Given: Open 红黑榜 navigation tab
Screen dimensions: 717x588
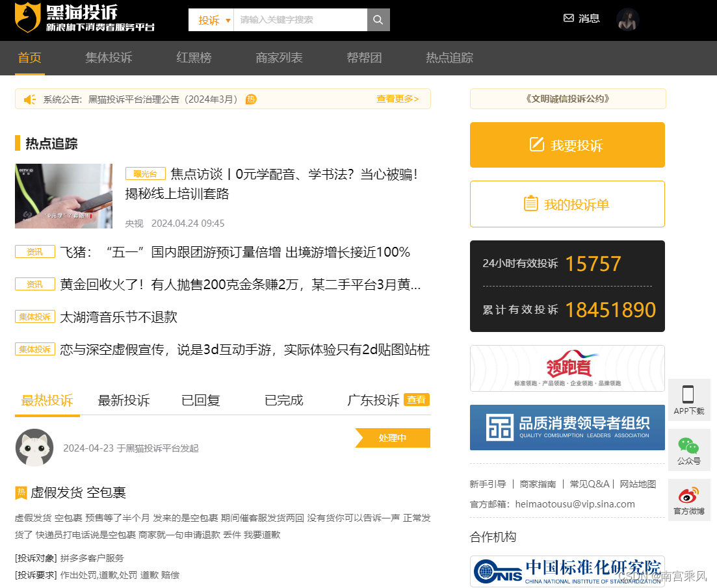Looking at the screenshot, I should 194,58.
